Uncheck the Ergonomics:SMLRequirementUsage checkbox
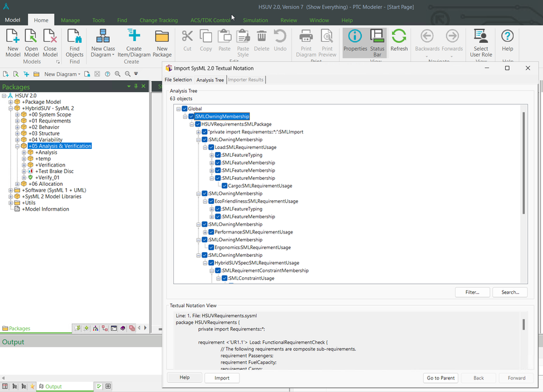Viewport: 543px width, 392px height. tap(211, 247)
